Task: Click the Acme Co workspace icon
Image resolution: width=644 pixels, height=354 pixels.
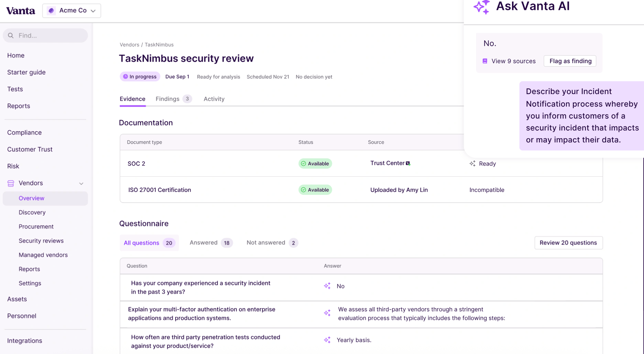Action: 51,11
